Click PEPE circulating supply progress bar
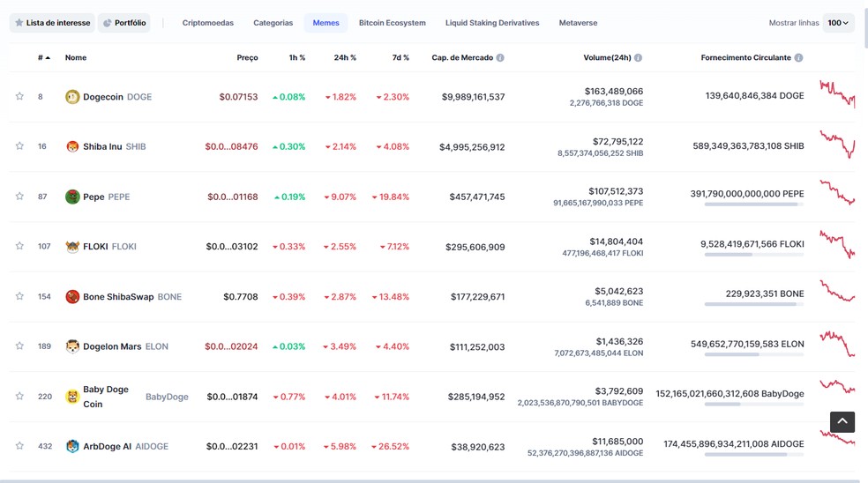Viewport: 868px width, 483px height. [754, 204]
